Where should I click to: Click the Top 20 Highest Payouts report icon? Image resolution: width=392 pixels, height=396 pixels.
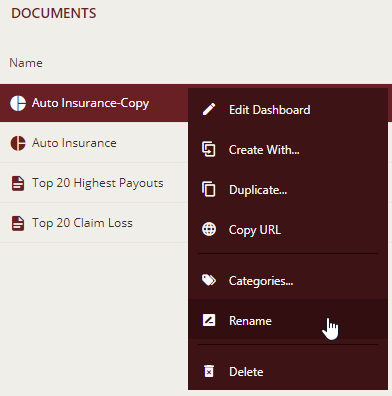tap(18, 183)
